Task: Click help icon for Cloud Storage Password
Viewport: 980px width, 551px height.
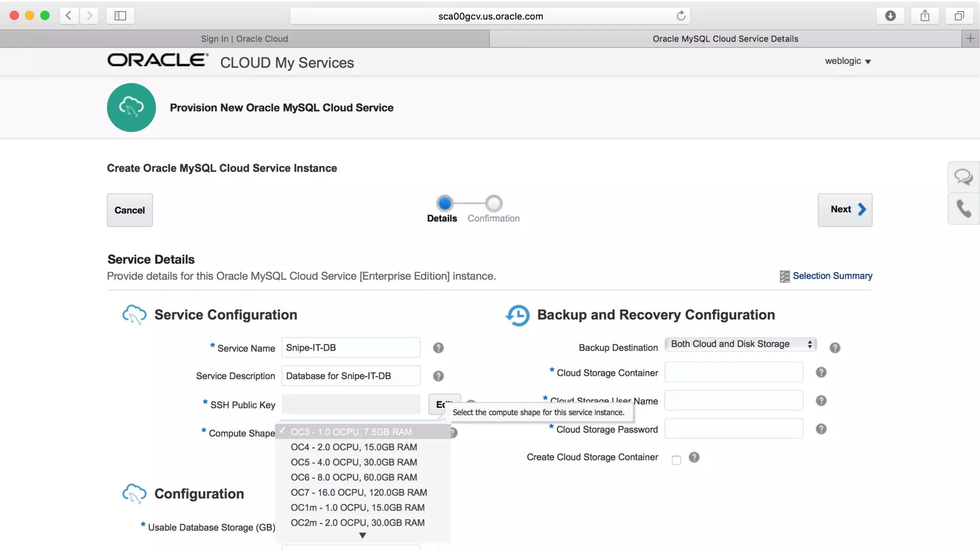Action: 821,429
